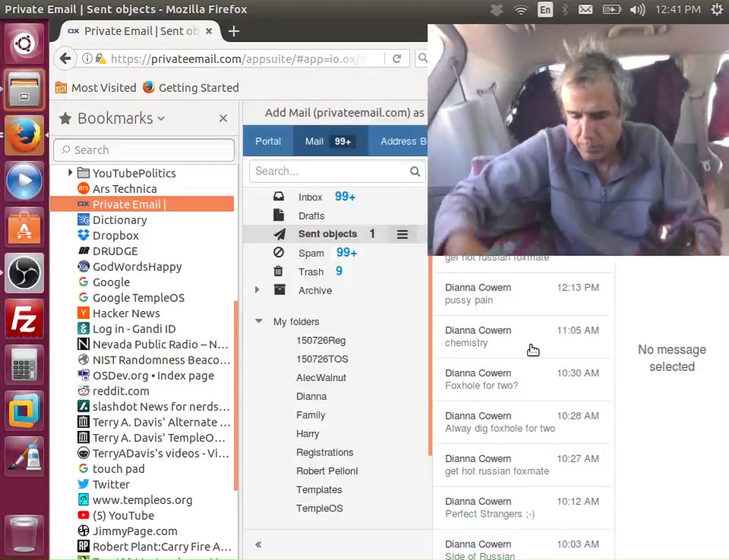The image size is (729, 560).
Task: Open session gear menu
Action: [x=717, y=9]
